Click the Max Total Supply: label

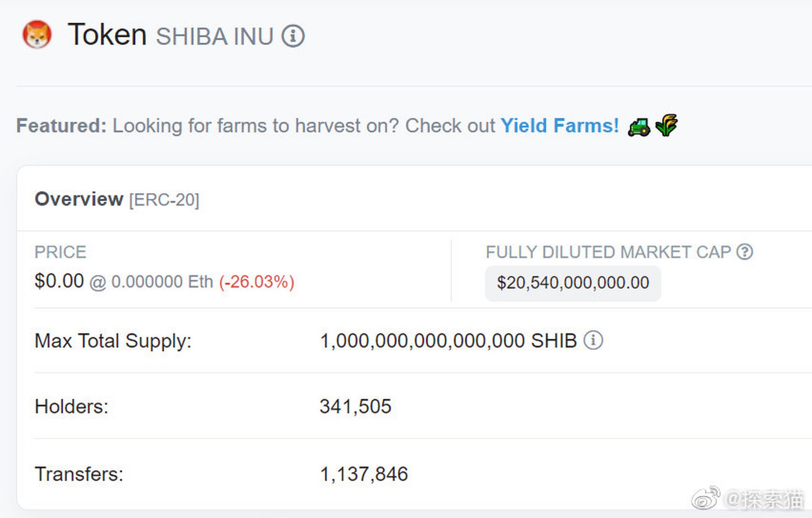pyautogui.click(x=113, y=341)
